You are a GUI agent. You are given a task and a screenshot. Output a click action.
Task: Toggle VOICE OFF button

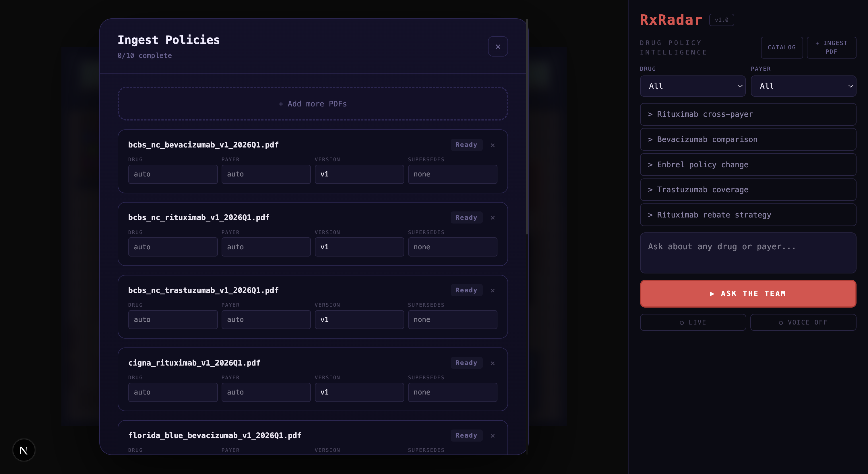tap(803, 322)
